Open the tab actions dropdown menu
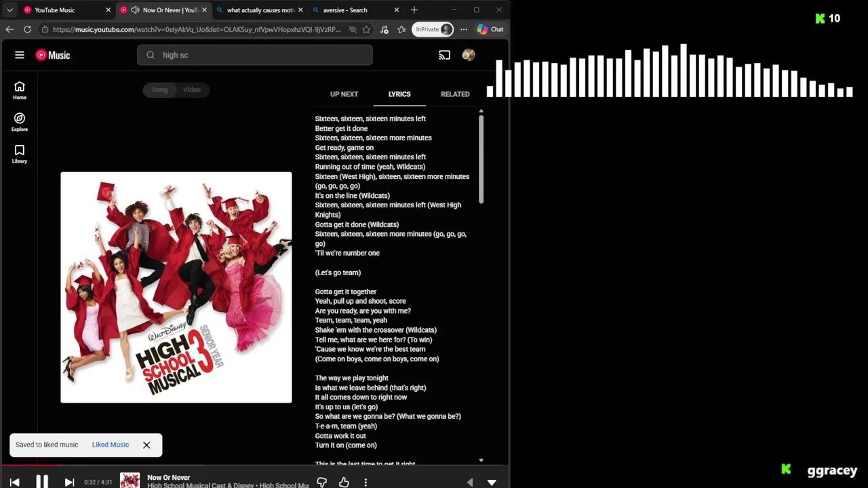Viewport: 868px width, 488px height. click(x=9, y=10)
